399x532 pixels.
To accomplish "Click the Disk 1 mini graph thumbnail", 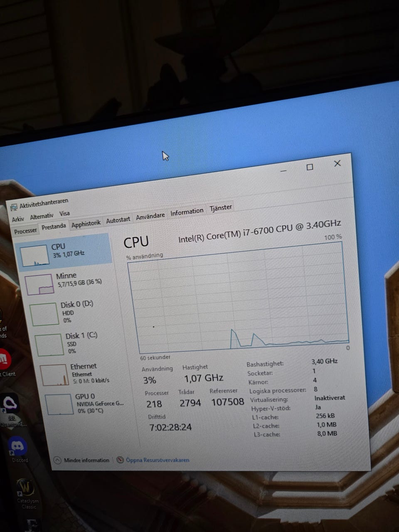I will 49,345.
